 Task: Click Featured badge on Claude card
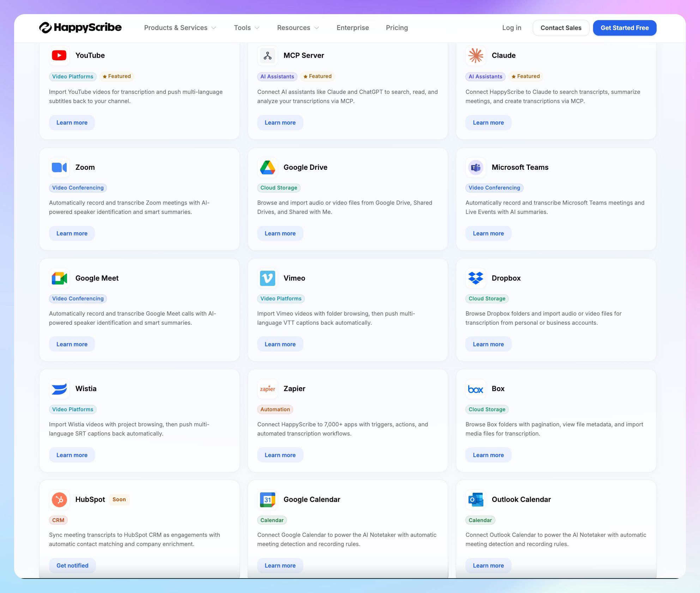(x=526, y=76)
